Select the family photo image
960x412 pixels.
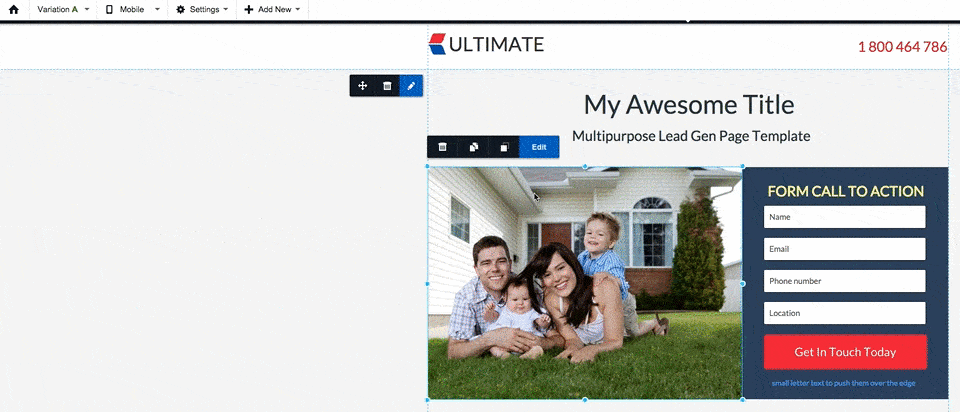(x=585, y=283)
